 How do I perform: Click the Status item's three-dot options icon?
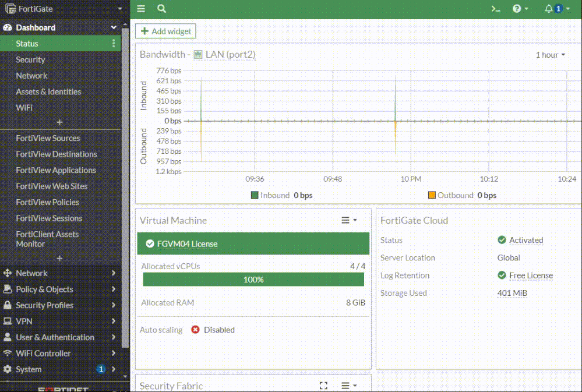[x=114, y=44]
